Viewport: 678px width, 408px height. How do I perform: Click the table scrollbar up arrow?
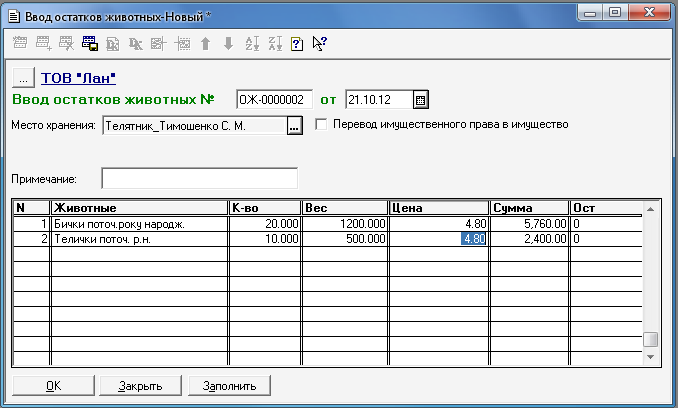click(x=650, y=209)
